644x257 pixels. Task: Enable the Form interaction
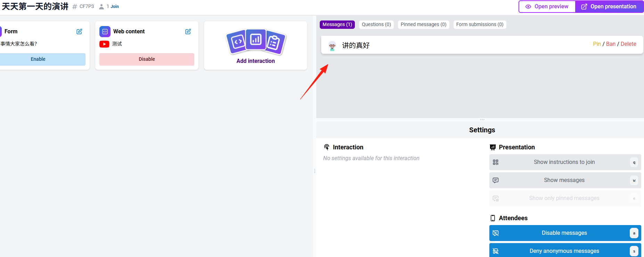coord(38,59)
